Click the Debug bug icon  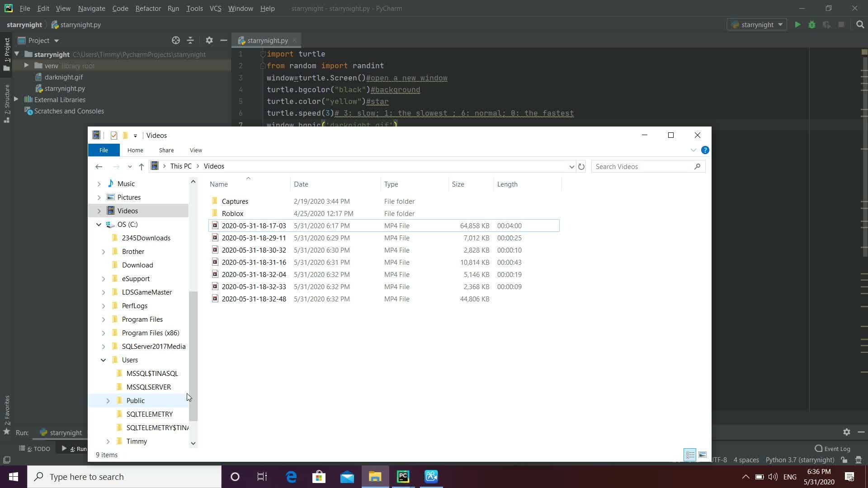coord(812,25)
